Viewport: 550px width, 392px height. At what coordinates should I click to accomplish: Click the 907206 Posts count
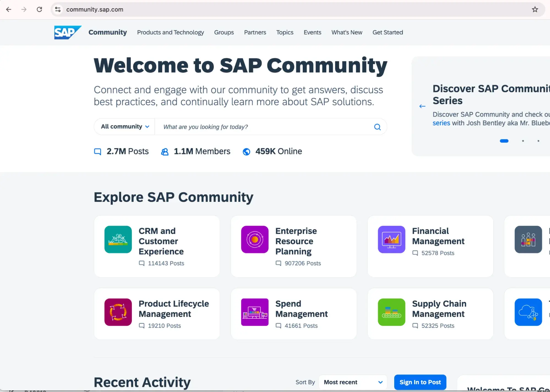tap(303, 263)
